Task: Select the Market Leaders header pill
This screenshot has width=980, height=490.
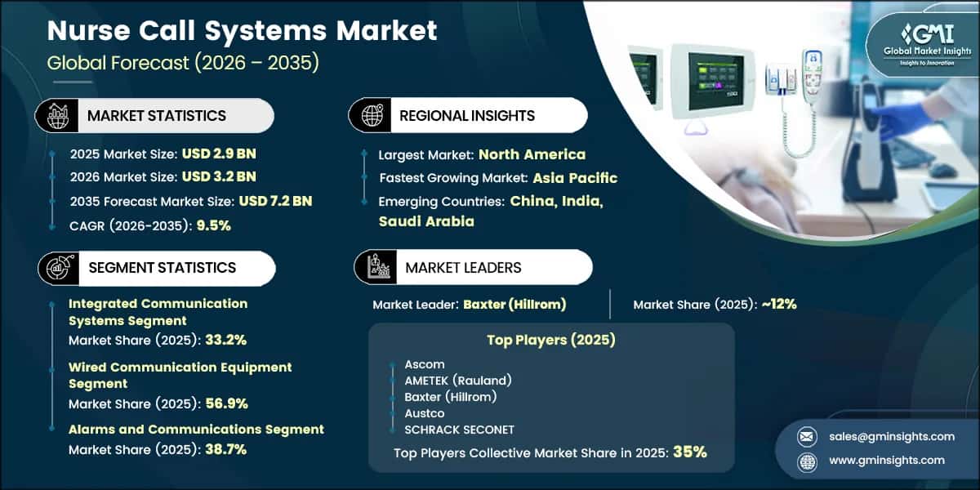Action: pos(473,267)
